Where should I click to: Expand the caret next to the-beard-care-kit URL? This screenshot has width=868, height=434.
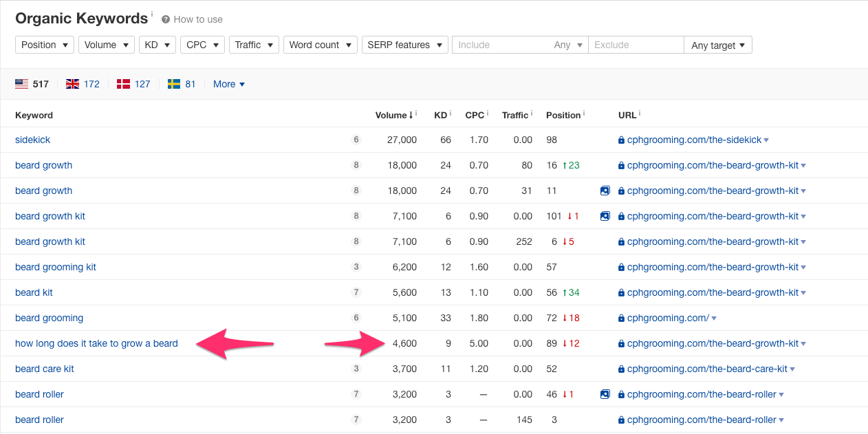click(792, 369)
